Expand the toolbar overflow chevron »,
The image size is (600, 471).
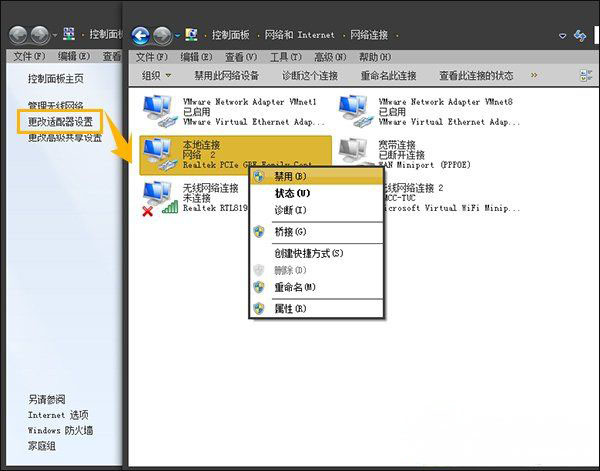(x=534, y=75)
